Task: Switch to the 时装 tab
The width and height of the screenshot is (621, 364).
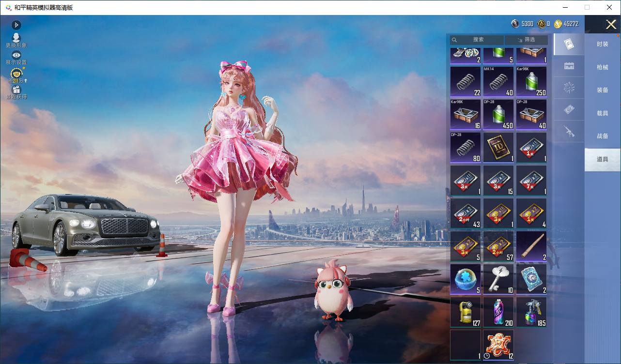Action: [x=603, y=44]
